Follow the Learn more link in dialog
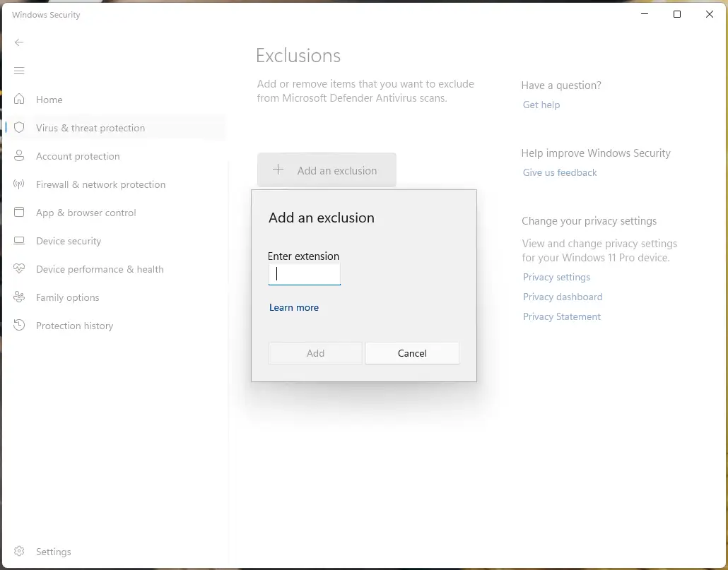 [x=294, y=307]
